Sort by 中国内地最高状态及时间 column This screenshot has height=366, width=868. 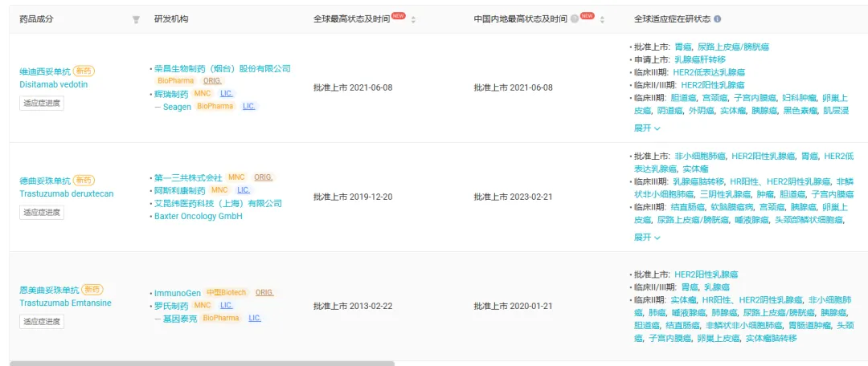(x=603, y=19)
